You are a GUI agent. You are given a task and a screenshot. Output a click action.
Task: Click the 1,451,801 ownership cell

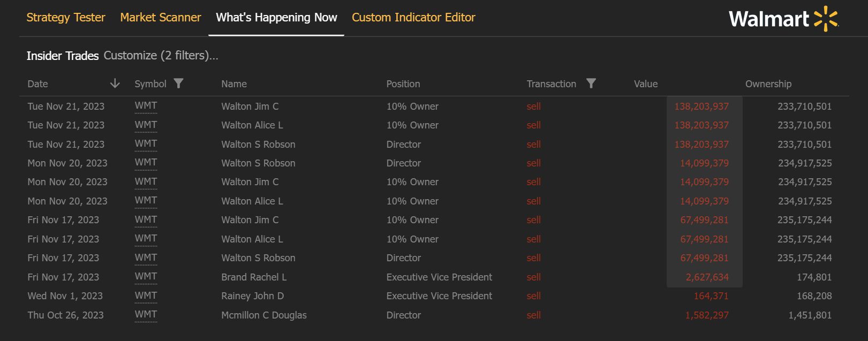[x=810, y=315]
